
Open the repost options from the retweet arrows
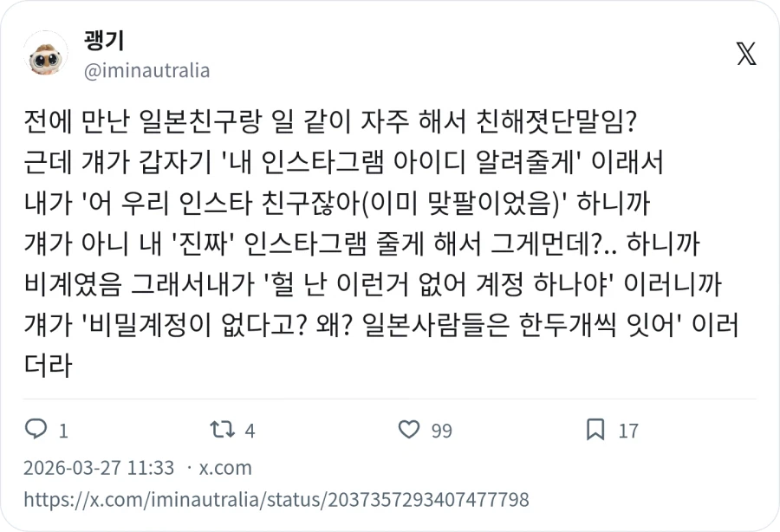pyautogui.click(x=221, y=429)
